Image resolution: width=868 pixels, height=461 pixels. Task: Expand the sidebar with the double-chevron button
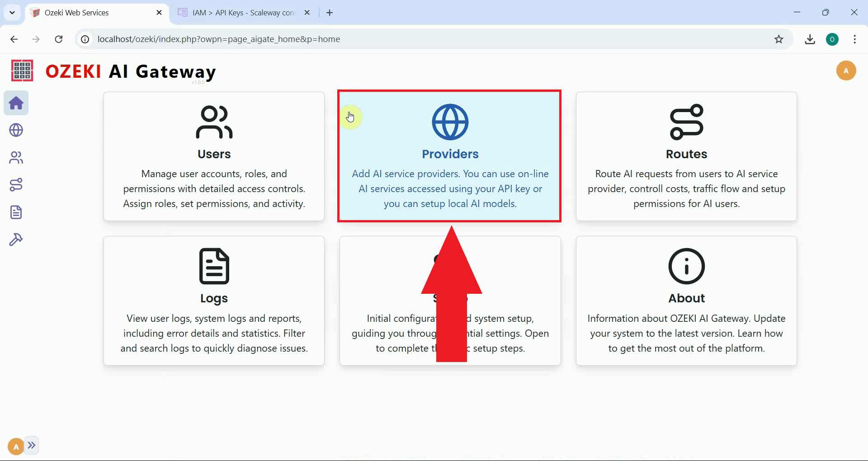click(32, 446)
